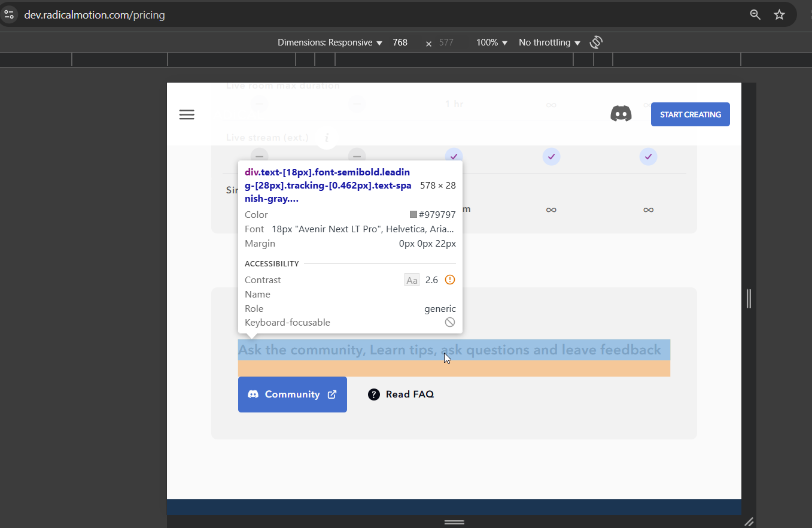
Task: Click the contrast ratio 2.6 value
Action: [431, 280]
